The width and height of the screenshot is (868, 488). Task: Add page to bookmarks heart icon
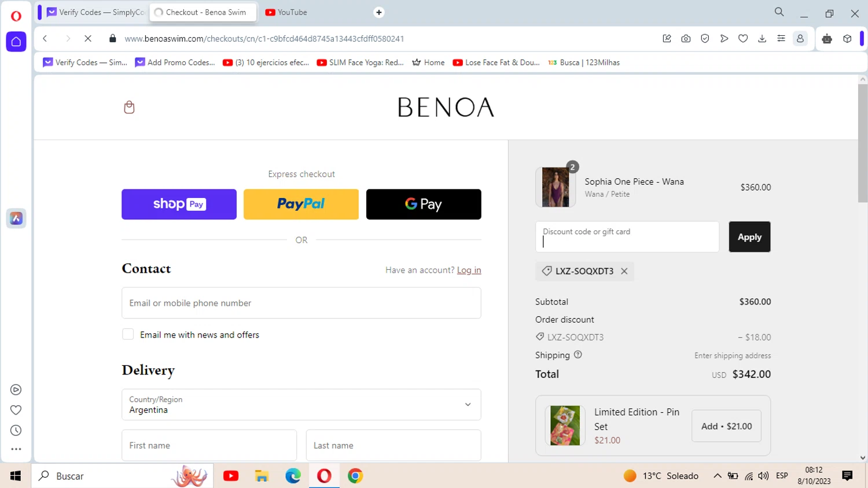click(x=743, y=39)
